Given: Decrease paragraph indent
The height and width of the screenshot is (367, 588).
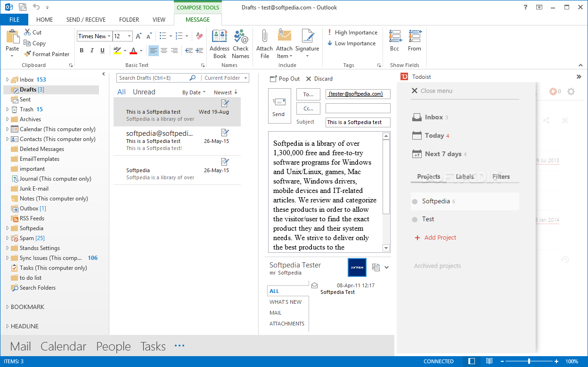Looking at the screenshot, I should (188, 50).
